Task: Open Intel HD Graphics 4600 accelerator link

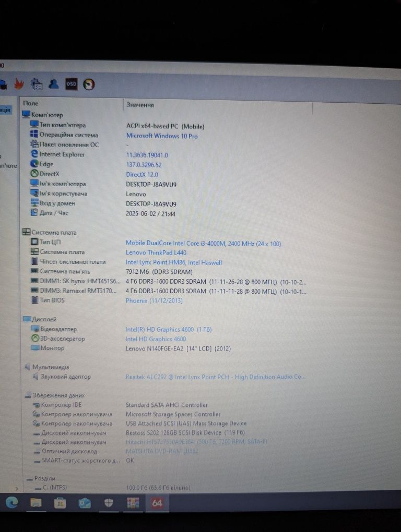Action: click(156, 339)
